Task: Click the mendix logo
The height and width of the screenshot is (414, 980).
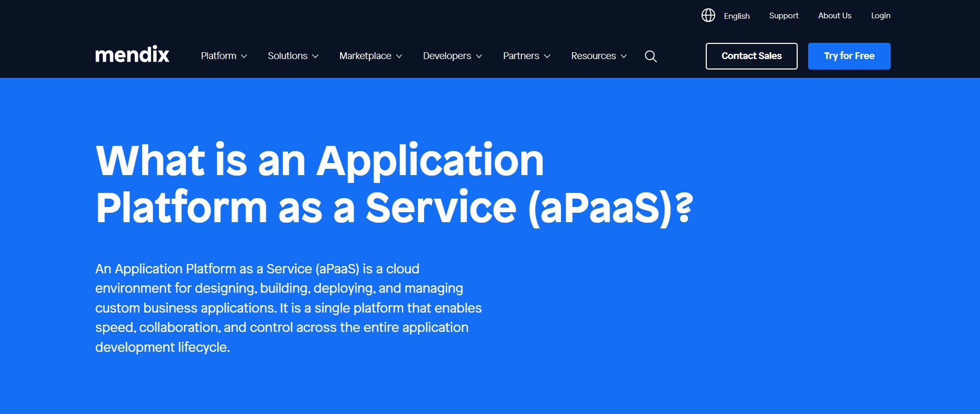Action: 132,55
